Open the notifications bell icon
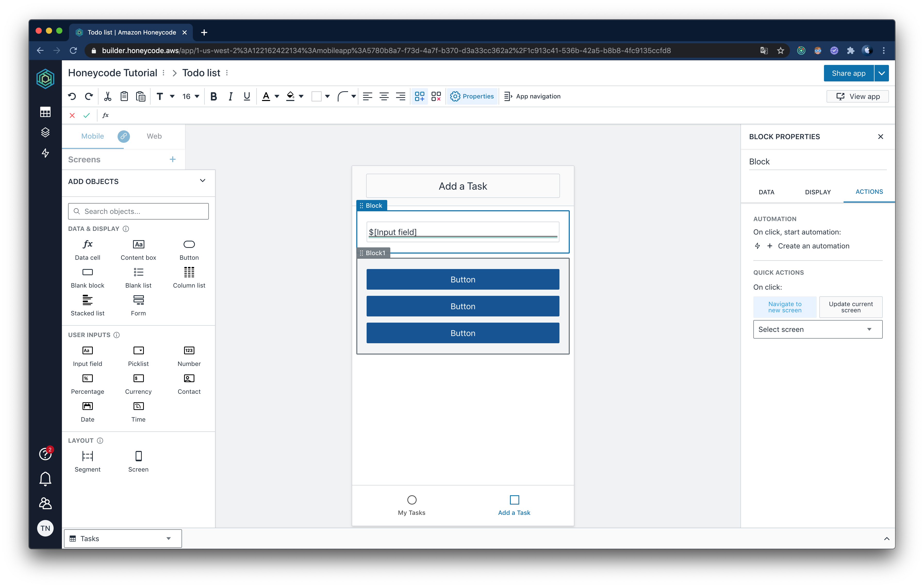The image size is (924, 587). click(45, 479)
